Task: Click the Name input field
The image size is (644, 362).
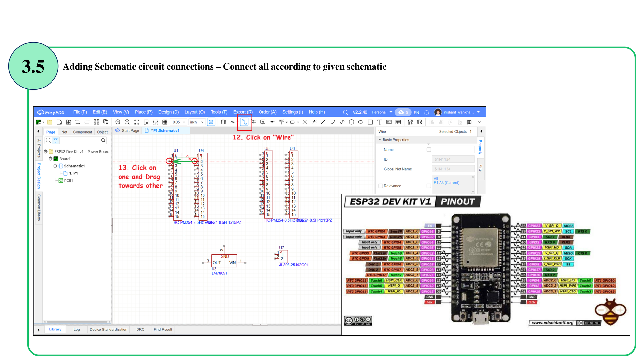Action: point(453,150)
